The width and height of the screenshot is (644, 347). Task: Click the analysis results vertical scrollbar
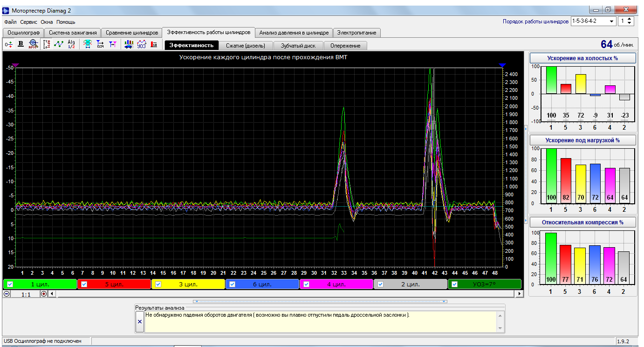coord(501,322)
